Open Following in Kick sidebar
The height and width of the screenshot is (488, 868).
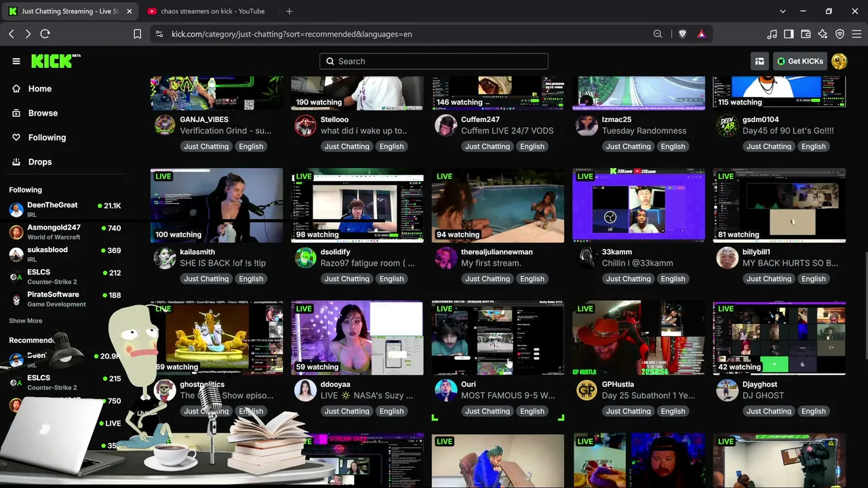tap(47, 138)
